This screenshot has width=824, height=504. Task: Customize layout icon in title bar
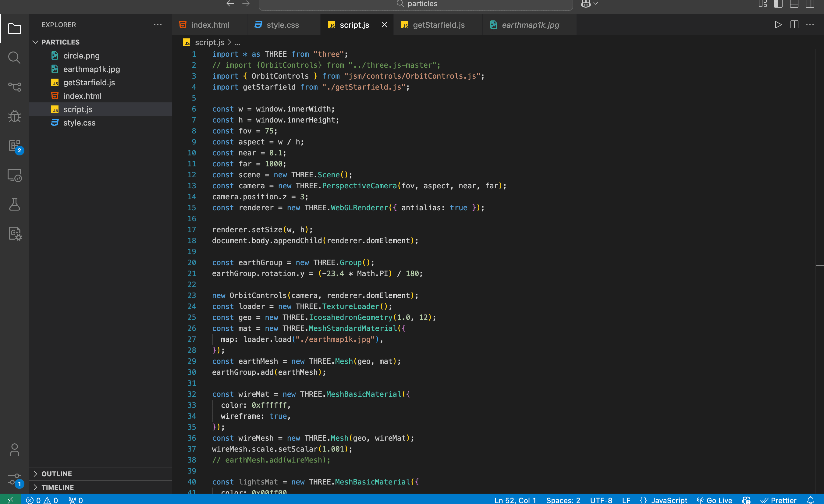[762, 4]
